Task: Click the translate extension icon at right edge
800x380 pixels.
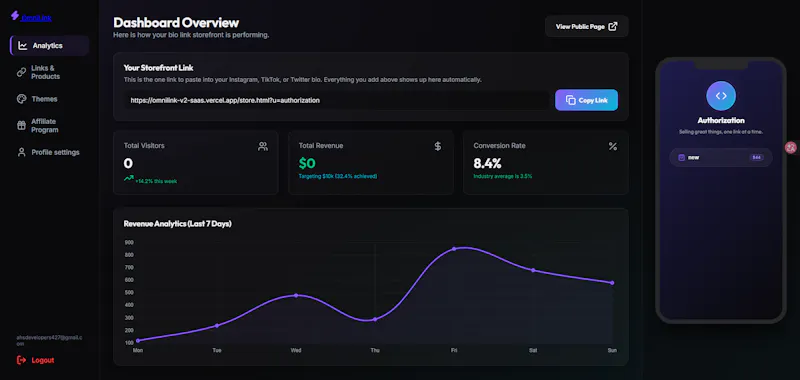Action: pyautogui.click(x=792, y=147)
